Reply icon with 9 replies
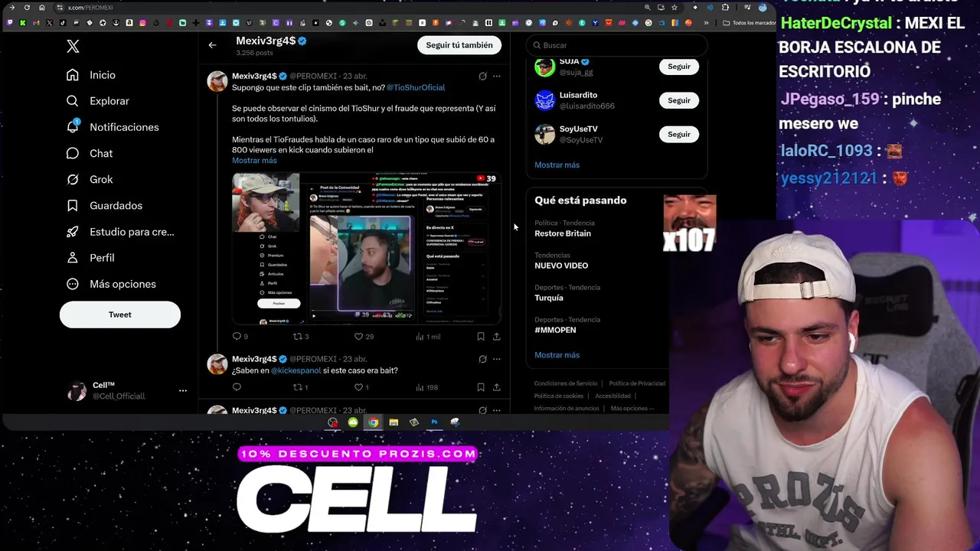The height and width of the screenshot is (551, 980). click(x=240, y=337)
